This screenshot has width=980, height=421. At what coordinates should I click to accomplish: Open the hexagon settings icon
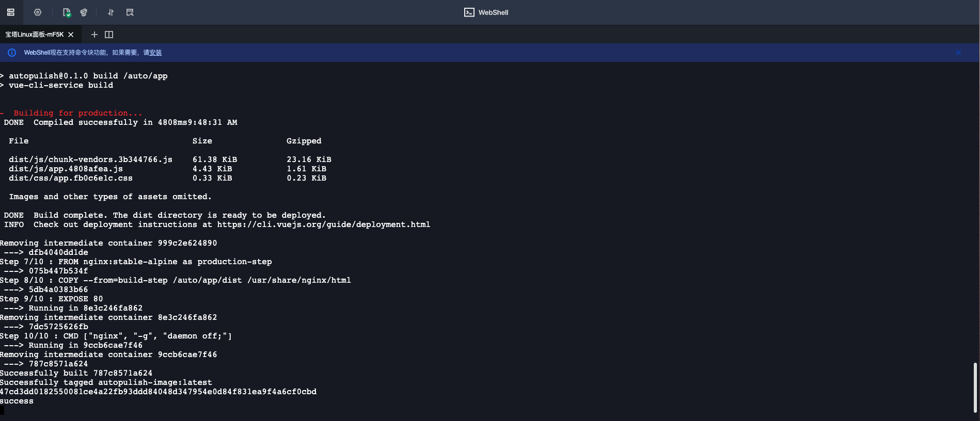[x=38, y=12]
